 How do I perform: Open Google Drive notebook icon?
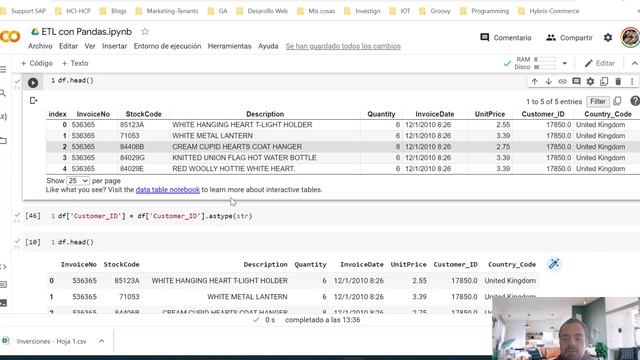(35, 31)
